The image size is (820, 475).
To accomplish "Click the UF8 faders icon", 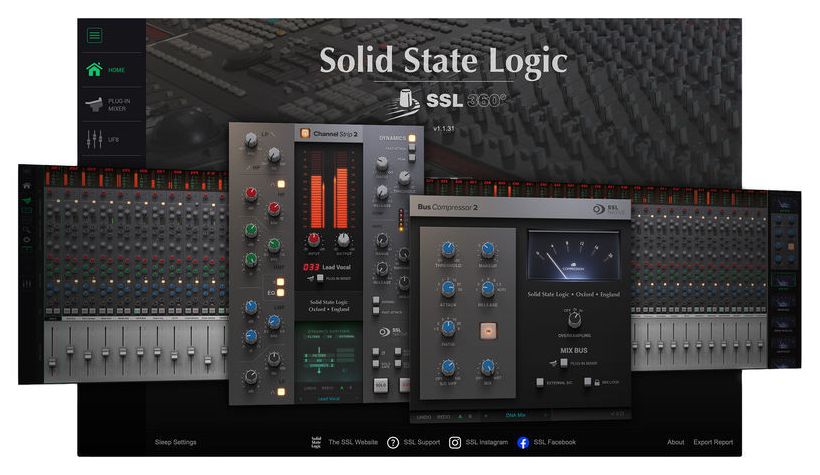I will coord(94,139).
